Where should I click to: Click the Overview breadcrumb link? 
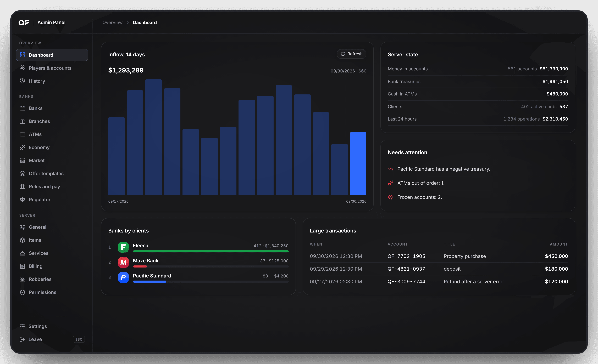click(x=112, y=22)
